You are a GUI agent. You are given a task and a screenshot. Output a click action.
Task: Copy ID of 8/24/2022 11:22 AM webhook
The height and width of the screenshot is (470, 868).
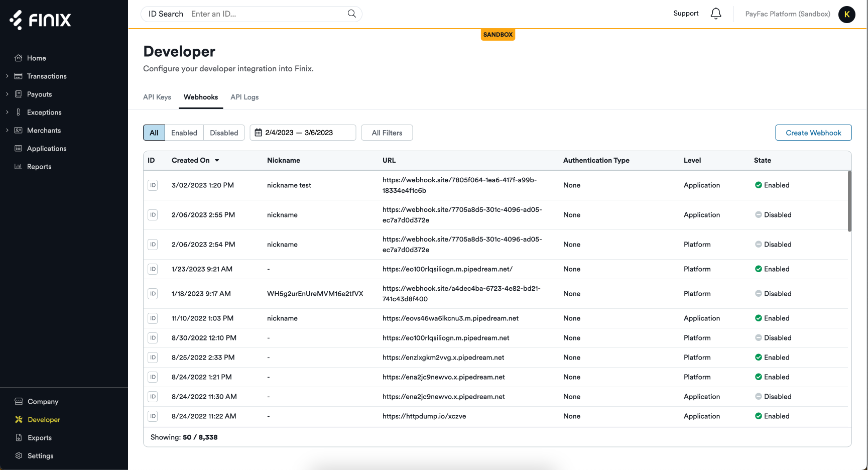click(153, 416)
